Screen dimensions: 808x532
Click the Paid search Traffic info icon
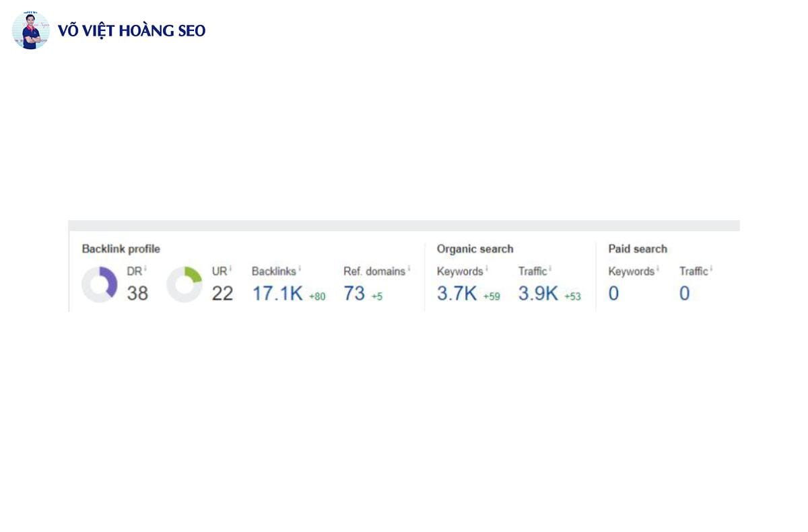tap(711, 269)
